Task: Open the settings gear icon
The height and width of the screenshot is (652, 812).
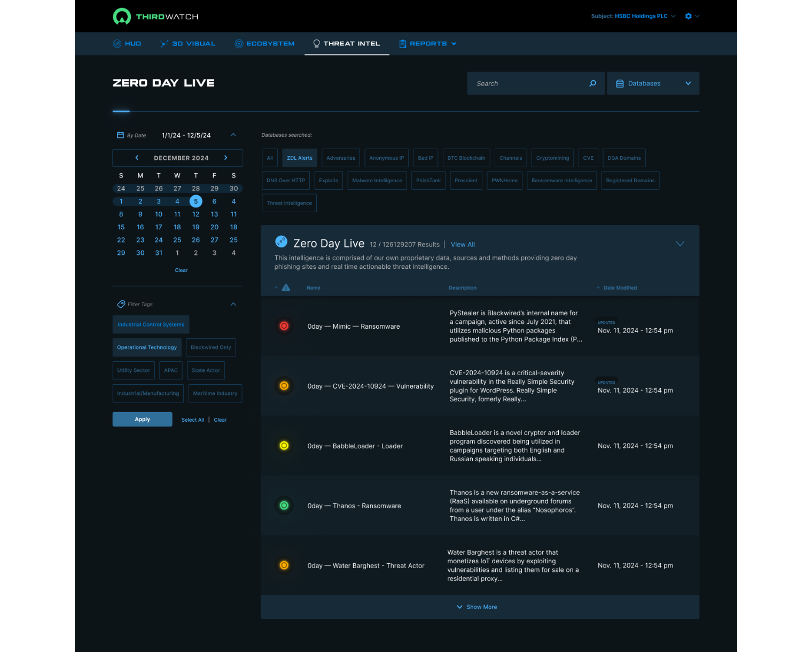Action: 689,16
